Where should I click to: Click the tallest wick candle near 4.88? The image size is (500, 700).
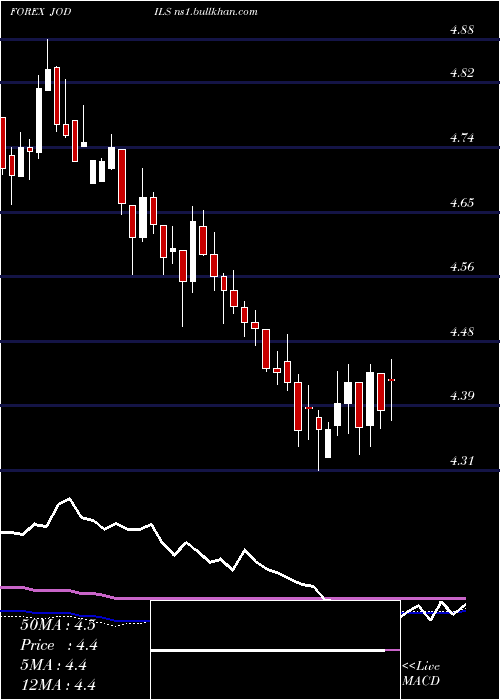coord(48,65)
